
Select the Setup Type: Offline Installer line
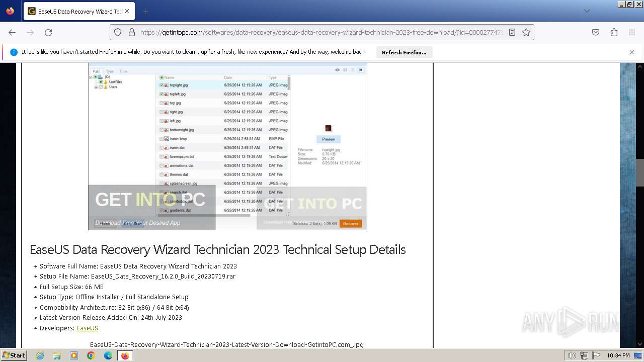click(x=114, y=297)
